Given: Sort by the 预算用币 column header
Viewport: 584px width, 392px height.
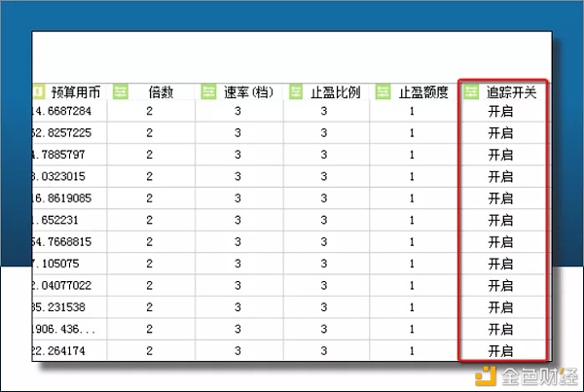Looking at the screenshot, I should 76,92.
